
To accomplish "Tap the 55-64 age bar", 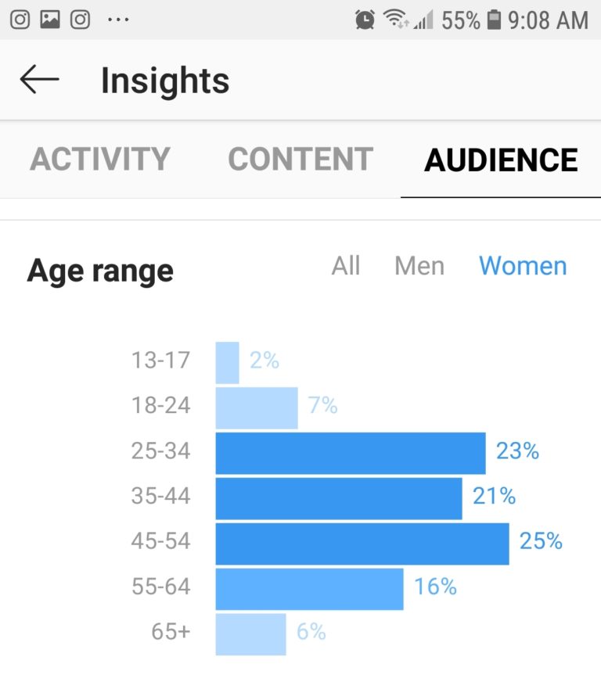I will click(x=309, y=589).
